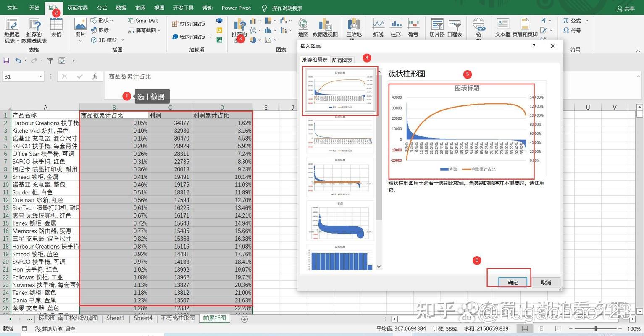The width and height of the screenshot is (644, 336).
Task: Open help in the 插入图表 dialog
Action: click(x=534, y=46)
